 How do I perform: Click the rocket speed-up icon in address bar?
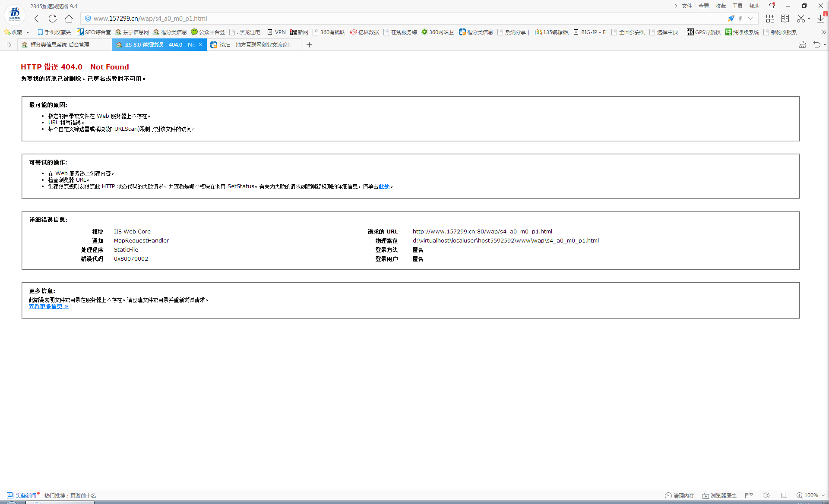point(731,19)
